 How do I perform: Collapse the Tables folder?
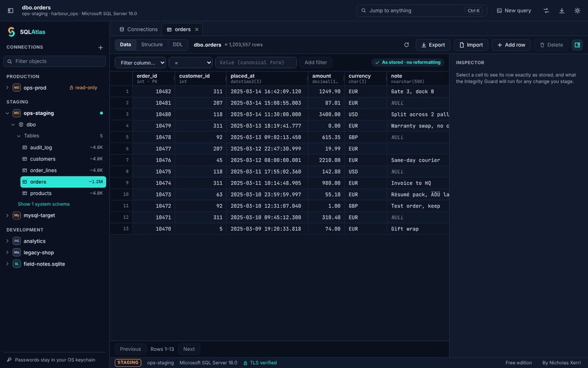(x=19, y=136)
